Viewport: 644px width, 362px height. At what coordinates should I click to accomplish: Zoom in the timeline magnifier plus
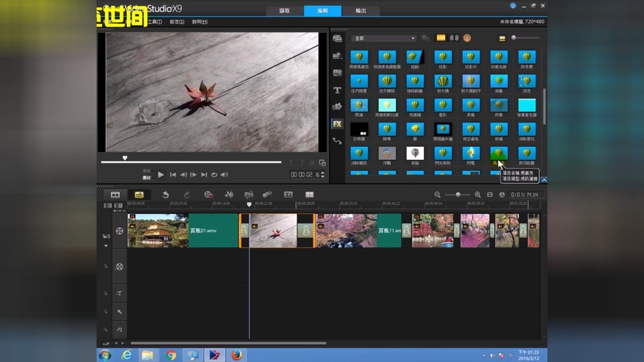(x=477, y=195)
